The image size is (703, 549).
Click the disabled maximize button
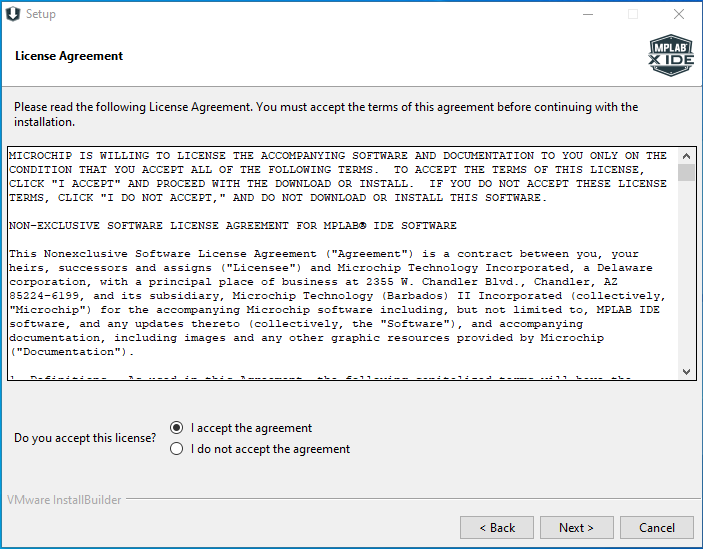pos(633,14)
